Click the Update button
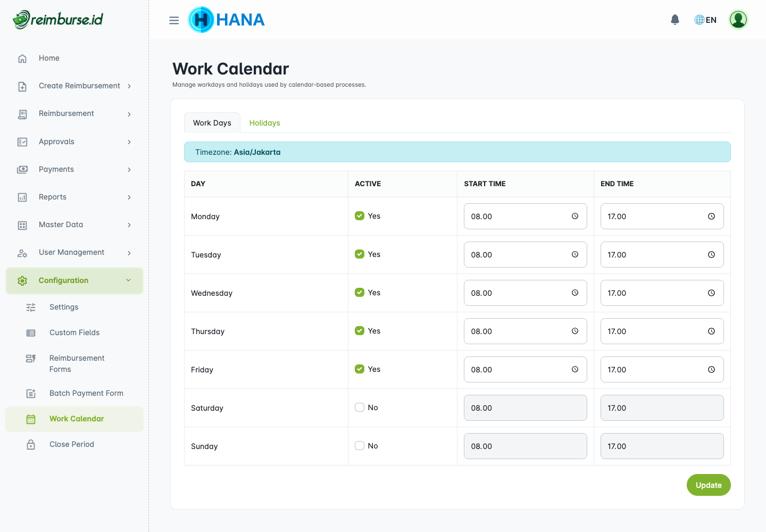This screenshot has width=766, height=532. point(708,485)
